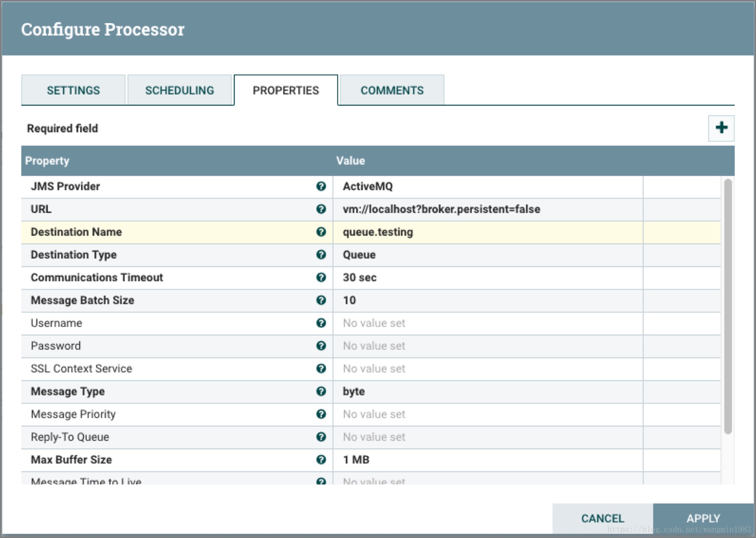Click the help icon for Password
The height and width of the screenshot is (538, 756).
[x=321, y=346]
